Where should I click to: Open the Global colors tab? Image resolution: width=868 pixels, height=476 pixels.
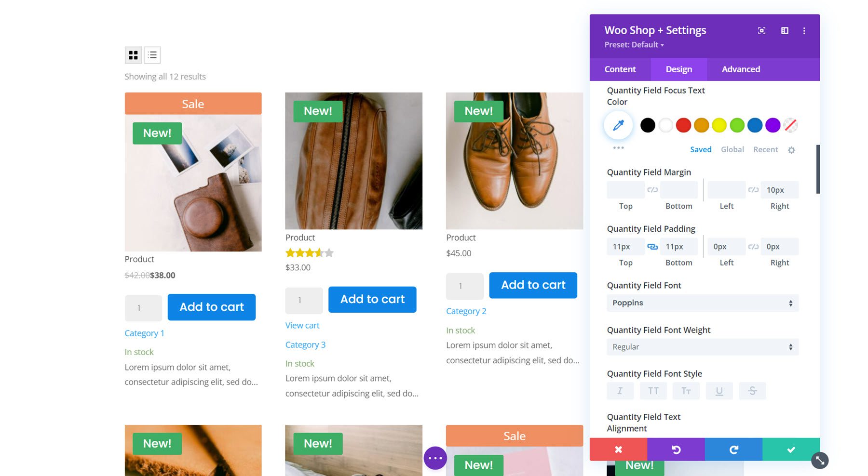732,149
